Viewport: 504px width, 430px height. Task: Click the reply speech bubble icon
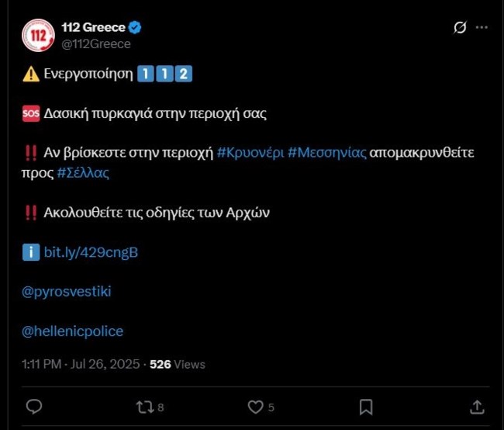click(34, 407)
